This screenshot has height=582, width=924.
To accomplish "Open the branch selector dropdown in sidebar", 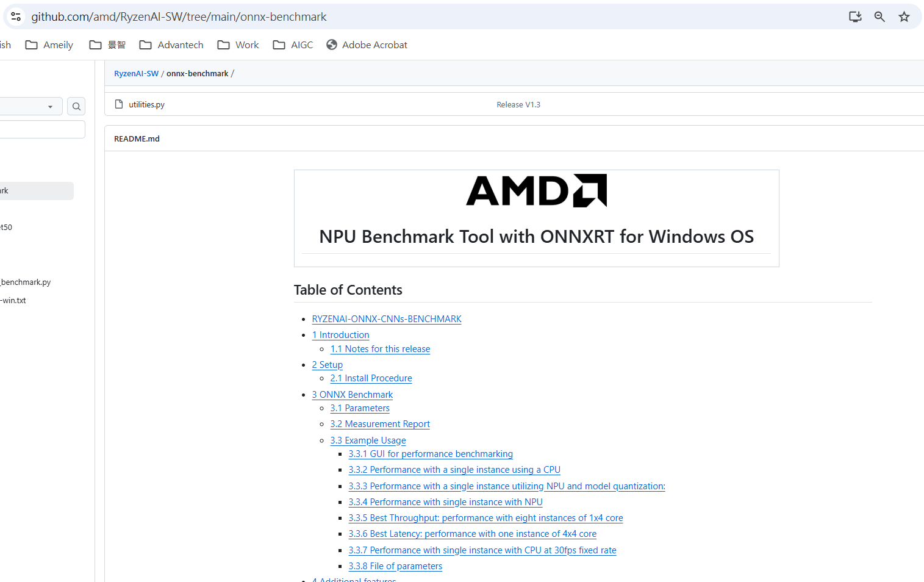I will click(x=30, y=107).
